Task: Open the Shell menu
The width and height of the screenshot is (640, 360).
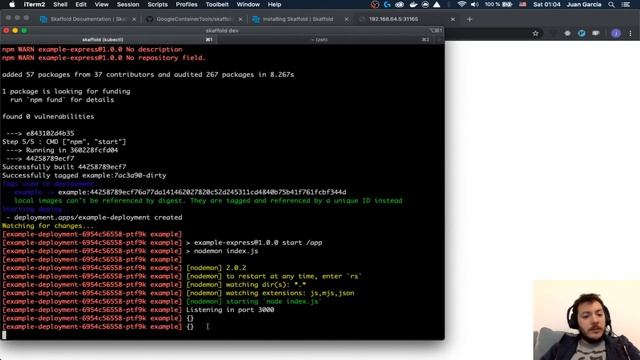Action: [x=60, y=4]
